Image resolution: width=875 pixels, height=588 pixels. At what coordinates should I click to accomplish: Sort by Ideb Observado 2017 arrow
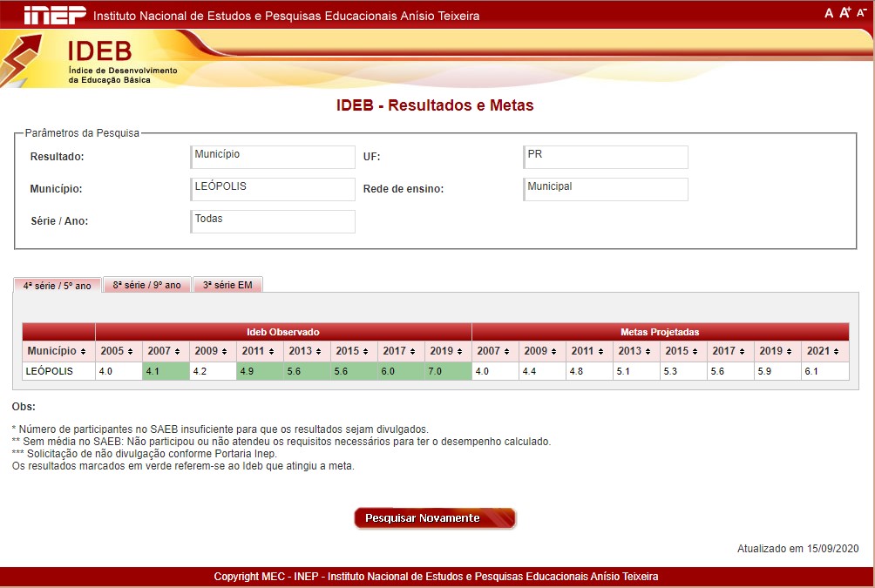[412, 351]
